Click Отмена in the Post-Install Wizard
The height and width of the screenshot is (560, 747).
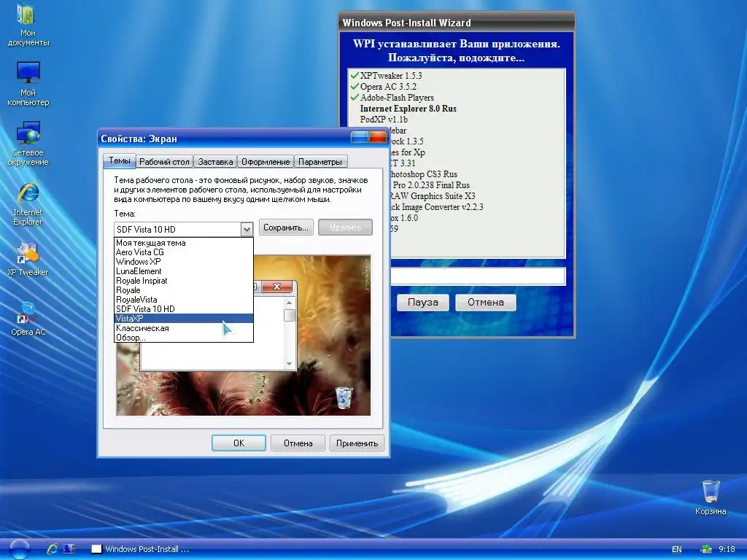(x=485, y=303)
